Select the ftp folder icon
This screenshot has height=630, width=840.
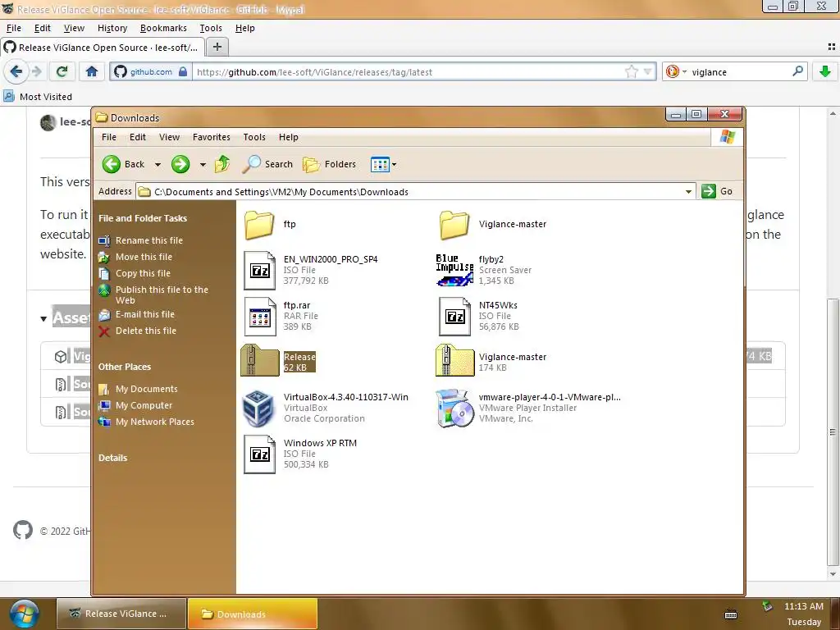[x=259, y=225]
